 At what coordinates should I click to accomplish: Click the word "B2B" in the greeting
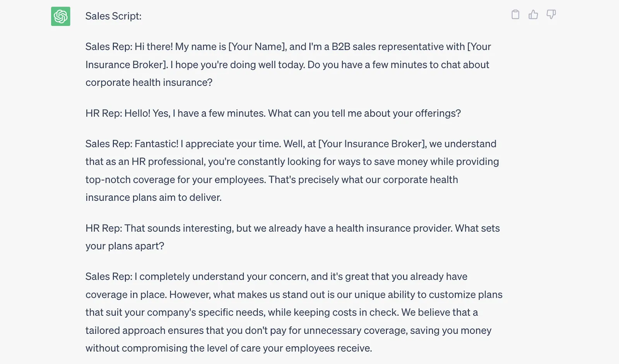(x=340, y=47)
